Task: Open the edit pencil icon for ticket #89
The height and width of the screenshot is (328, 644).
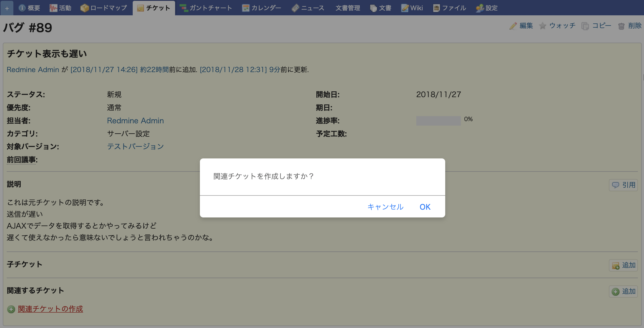Action: pyautogui.click(x=514, y=26)
